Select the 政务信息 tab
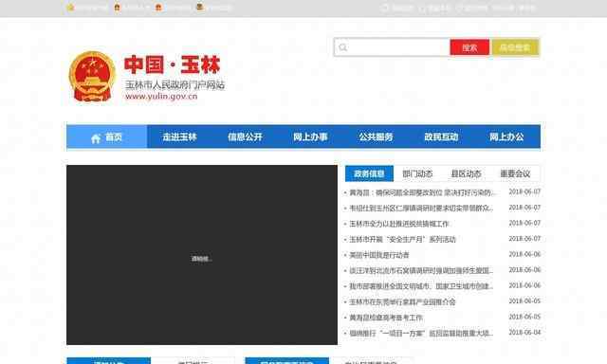Image resolution: width=607 pixels, height=364 pixels. click(x=369, y=173)
